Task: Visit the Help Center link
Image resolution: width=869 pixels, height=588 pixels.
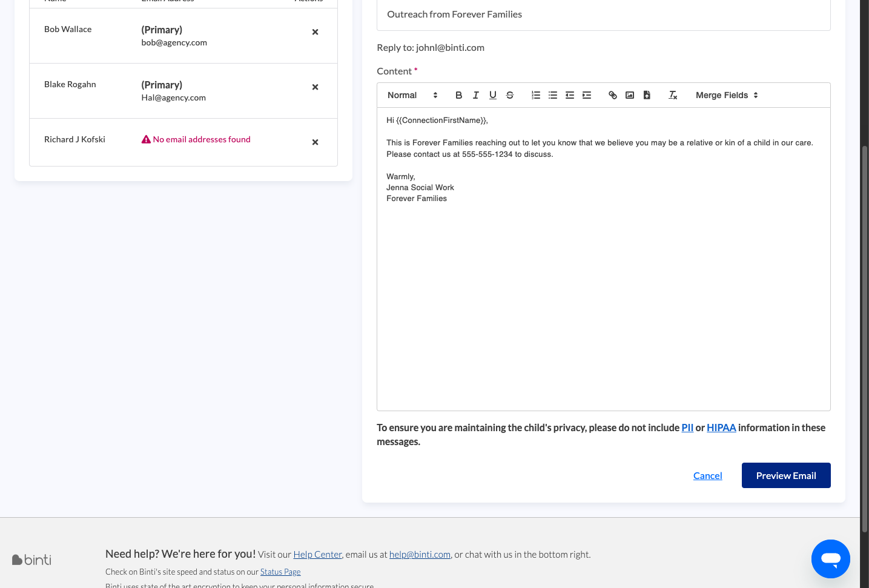Action: pyautogui.click(x=317, y=554)
